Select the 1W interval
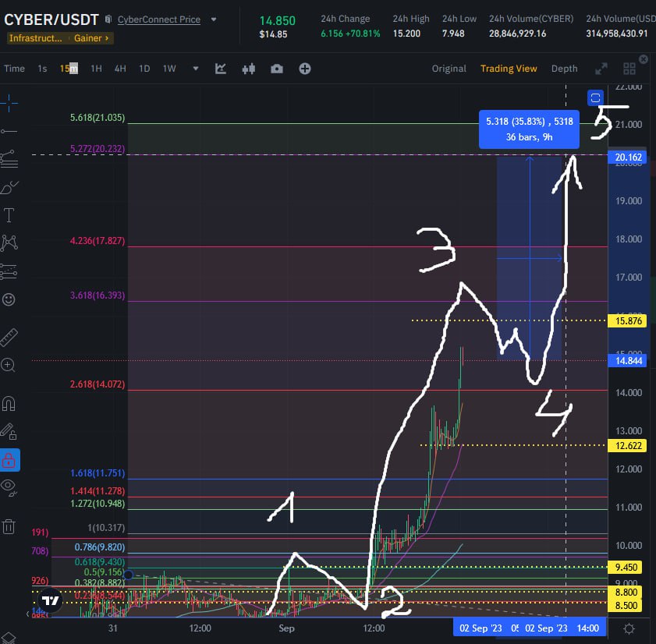Viewport: 656px width, 644px height. click(169, 69)
